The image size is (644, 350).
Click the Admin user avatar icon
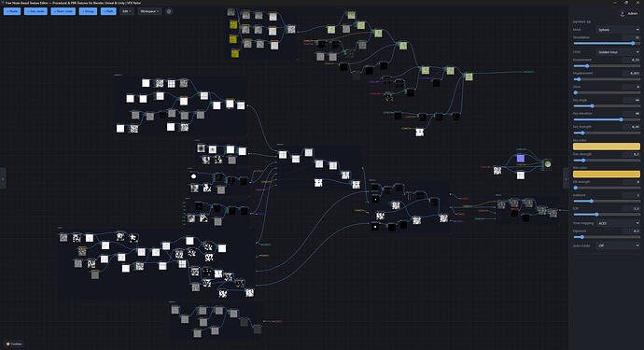point(623,14)
